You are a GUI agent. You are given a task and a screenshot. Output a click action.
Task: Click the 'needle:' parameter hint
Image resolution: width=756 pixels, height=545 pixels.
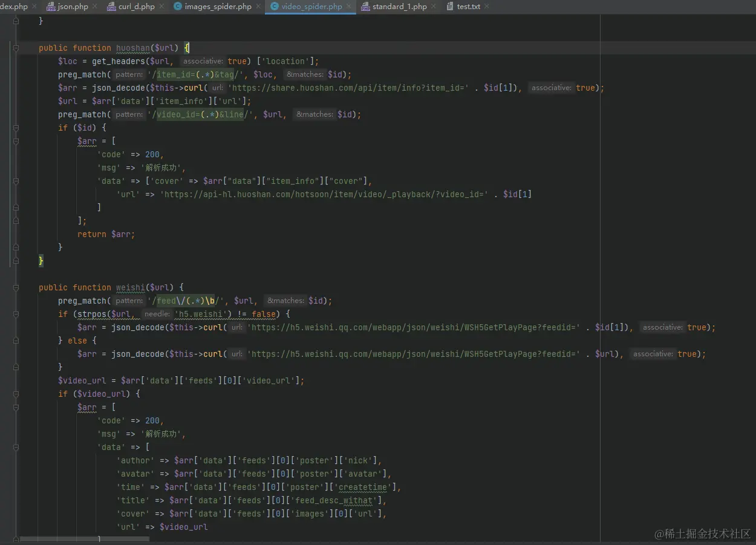pos(157,314)
